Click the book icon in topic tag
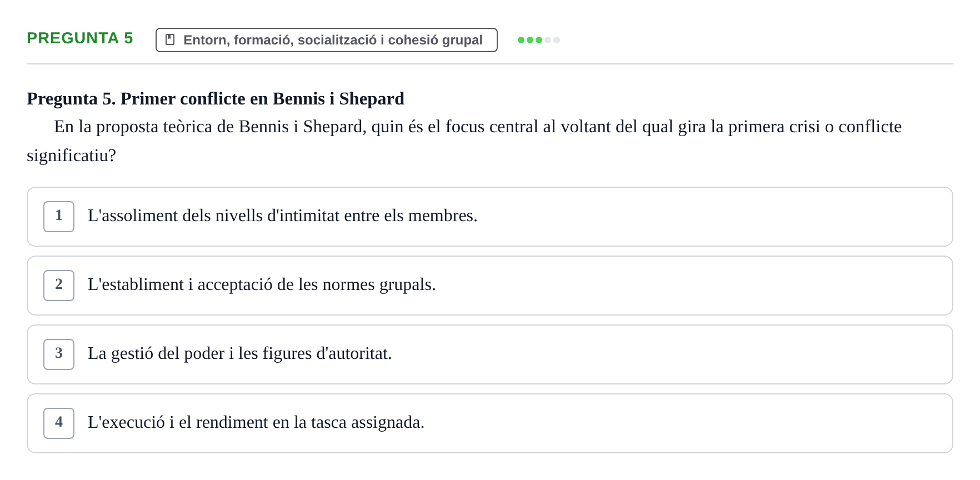 pyautogui.click(x=170, y=39)
